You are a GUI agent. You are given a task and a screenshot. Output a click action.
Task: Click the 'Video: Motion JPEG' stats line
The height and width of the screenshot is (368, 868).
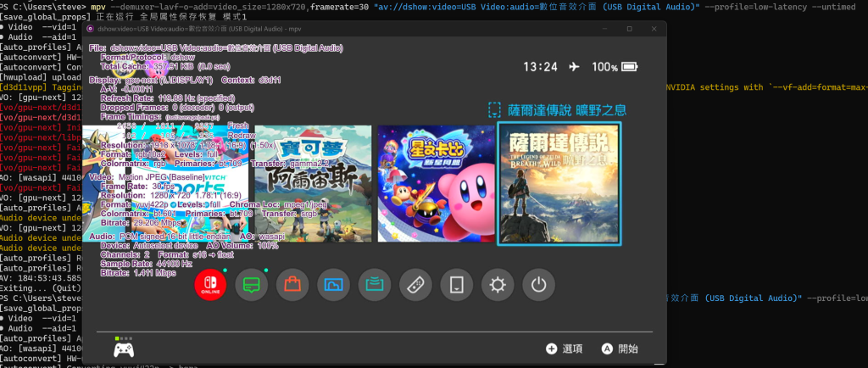click(147, 177)
